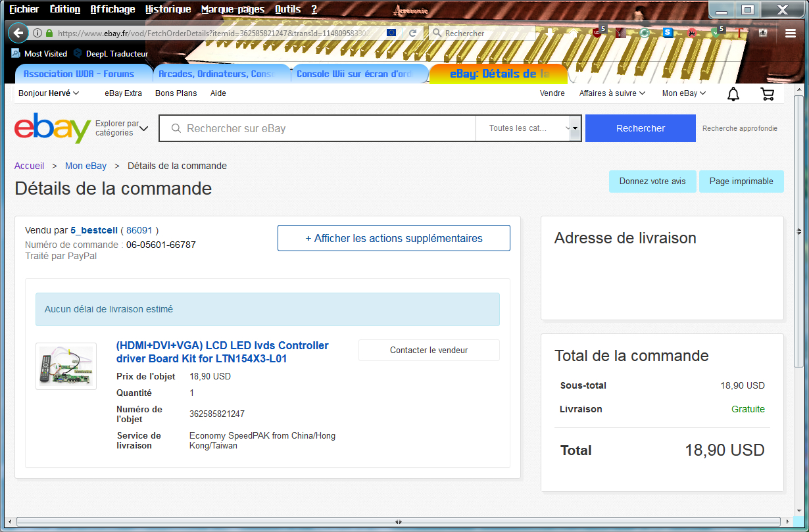The height and width of the screenshot is (532, 809).
Task: Expand the Mon eBay dropdown
Action: [683, 93]
